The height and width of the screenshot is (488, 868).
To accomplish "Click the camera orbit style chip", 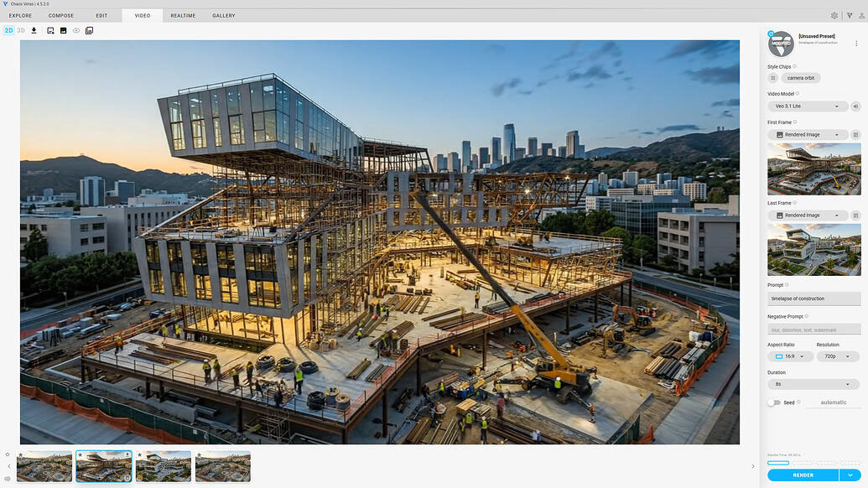I will [x=800, y=78].
